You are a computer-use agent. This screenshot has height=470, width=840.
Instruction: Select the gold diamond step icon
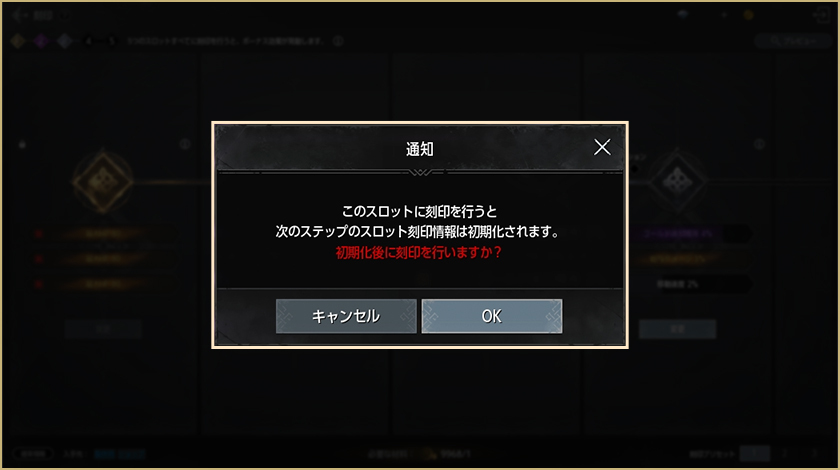pos(18,41)
